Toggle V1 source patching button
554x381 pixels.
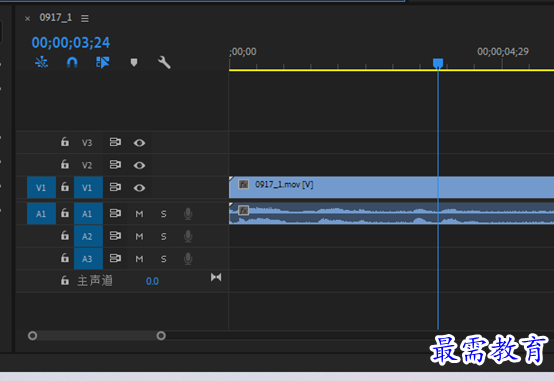coord(41,188)
